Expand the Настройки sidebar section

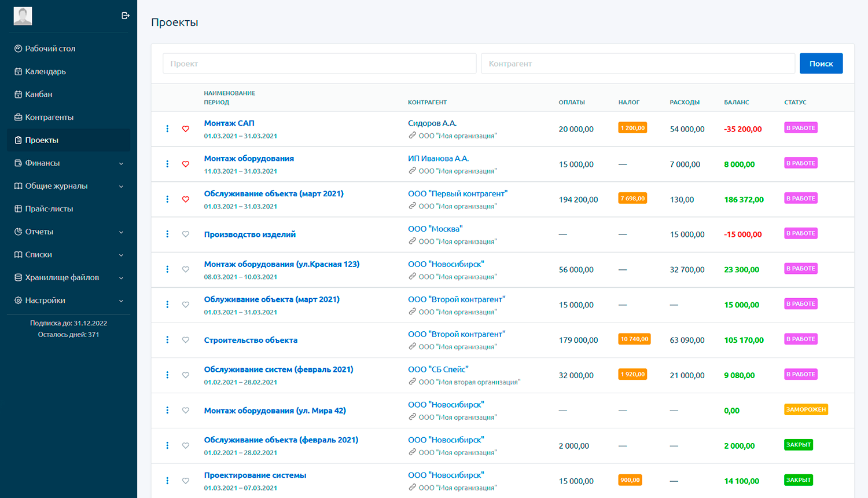121,301
